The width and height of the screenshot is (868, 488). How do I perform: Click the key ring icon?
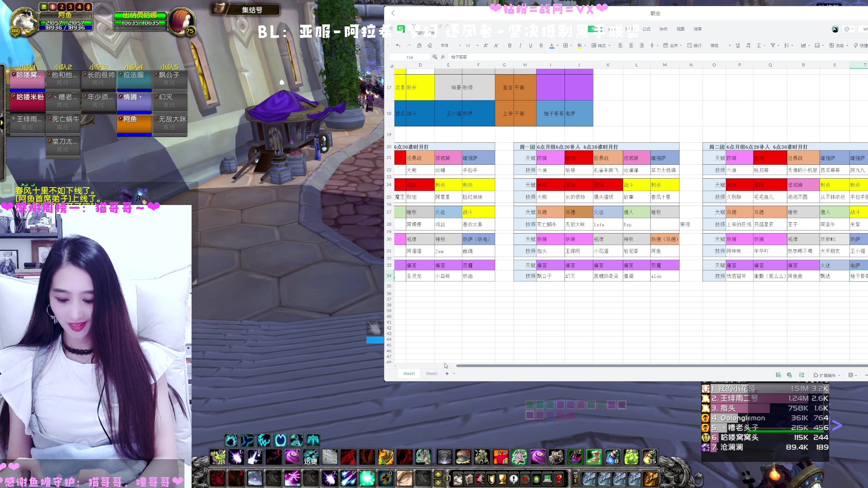pyautogui.click(x=575, y=479)
